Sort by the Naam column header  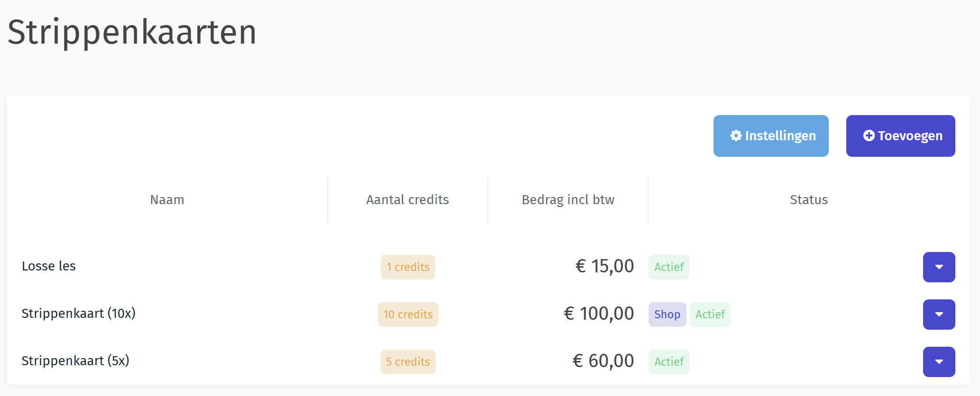click(x=167, y=200)
